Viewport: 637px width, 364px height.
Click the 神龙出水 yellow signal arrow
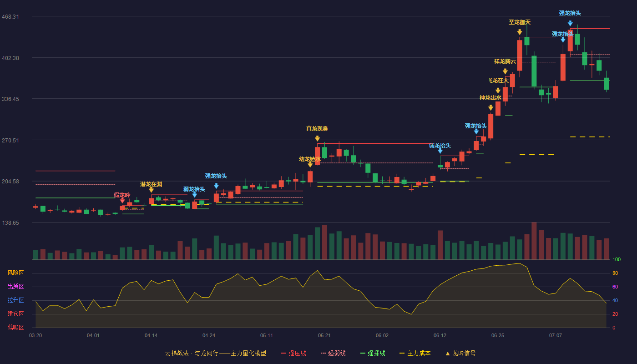pyautogui.click(x=490, y=108)
